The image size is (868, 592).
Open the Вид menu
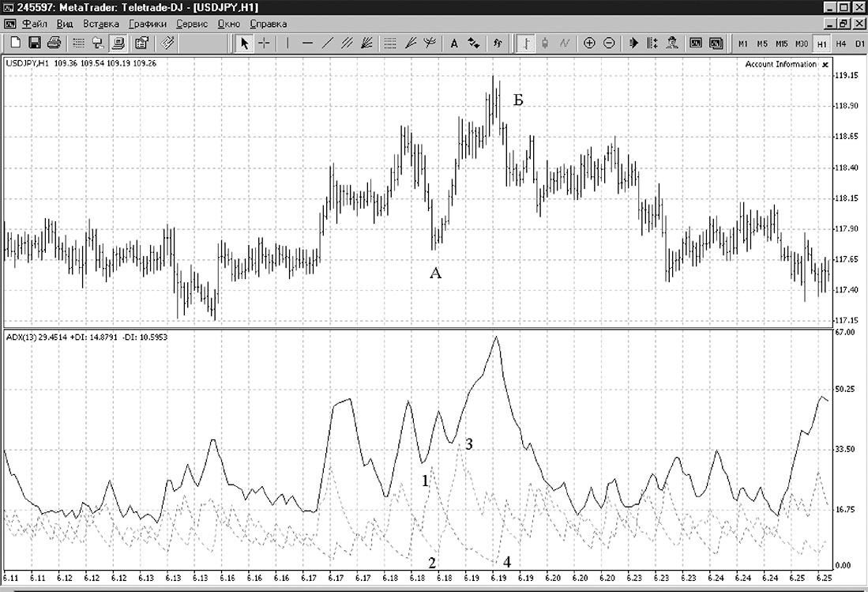pyautogui.click(x=65, y=24)
